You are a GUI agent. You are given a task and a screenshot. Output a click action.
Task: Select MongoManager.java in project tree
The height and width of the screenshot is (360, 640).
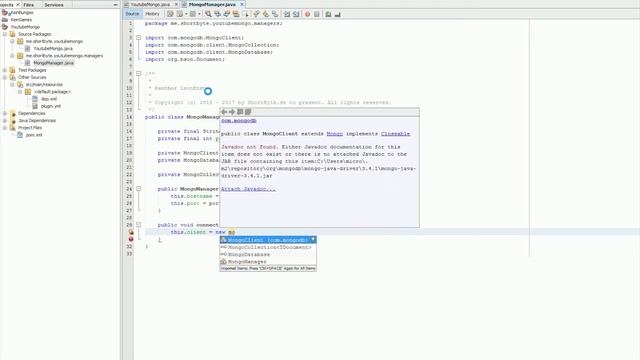[53, 63]
